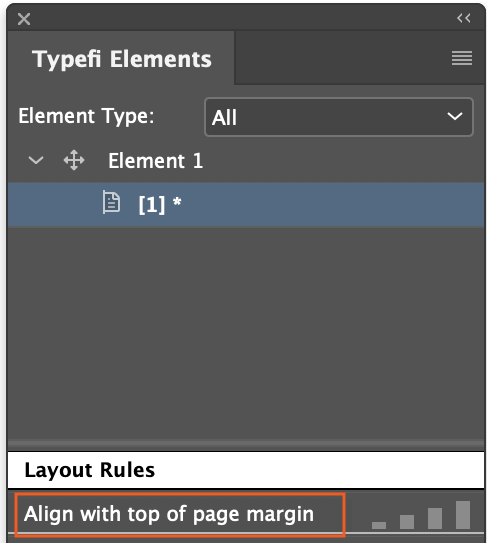The image size is (487, 543).
Task: Open the panel flyout menu icon
Action: tap(462, 58)
